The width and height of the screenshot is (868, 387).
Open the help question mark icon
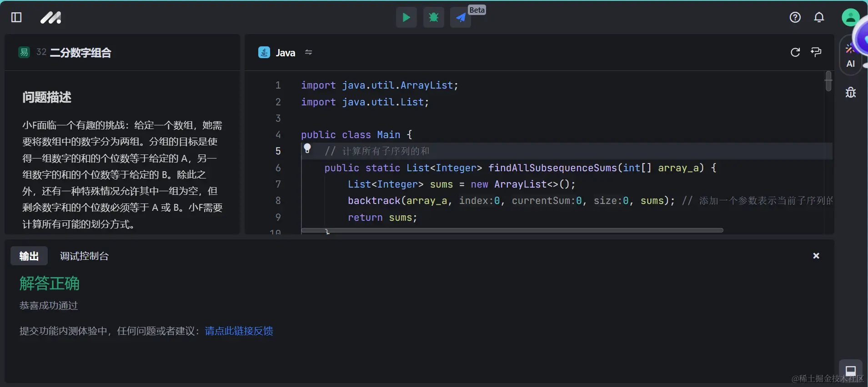[795, 17]
